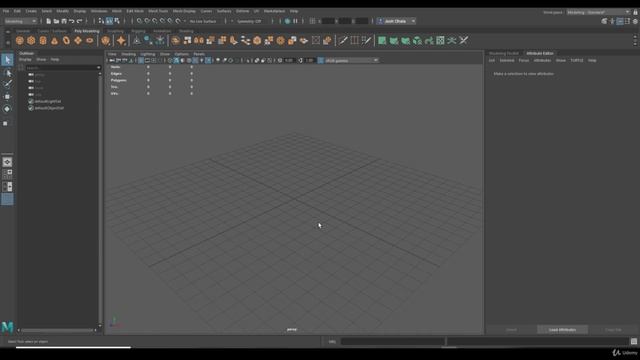This screenshot has width=640, height=360.
Task: Open the user account dropdown
Action: (396, 21)
